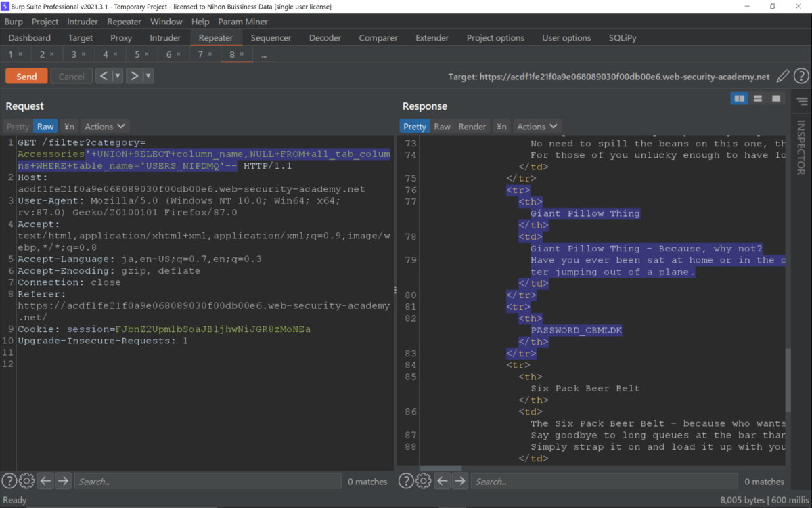Open Request Actions dropdown
The image size is (812, 508).
point(105,127)
